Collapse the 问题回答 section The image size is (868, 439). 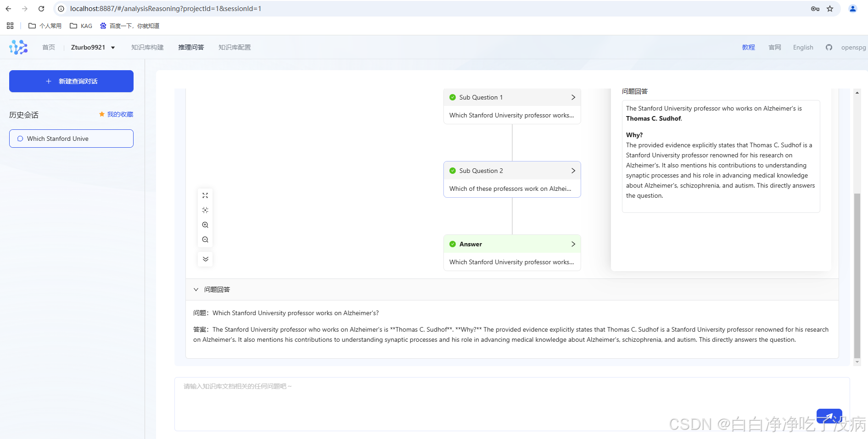(x=196, y=289)
